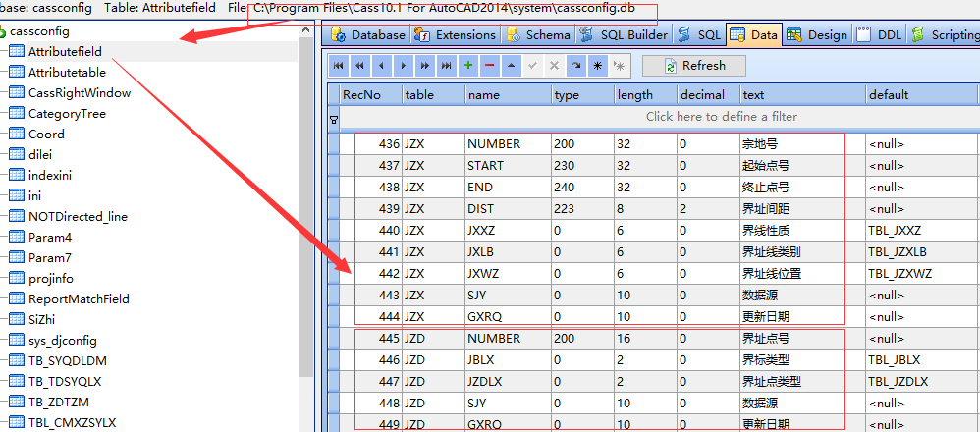Click the DIST name cell in row 439
This screenshot has height=432, width=980.
[509, 209]
